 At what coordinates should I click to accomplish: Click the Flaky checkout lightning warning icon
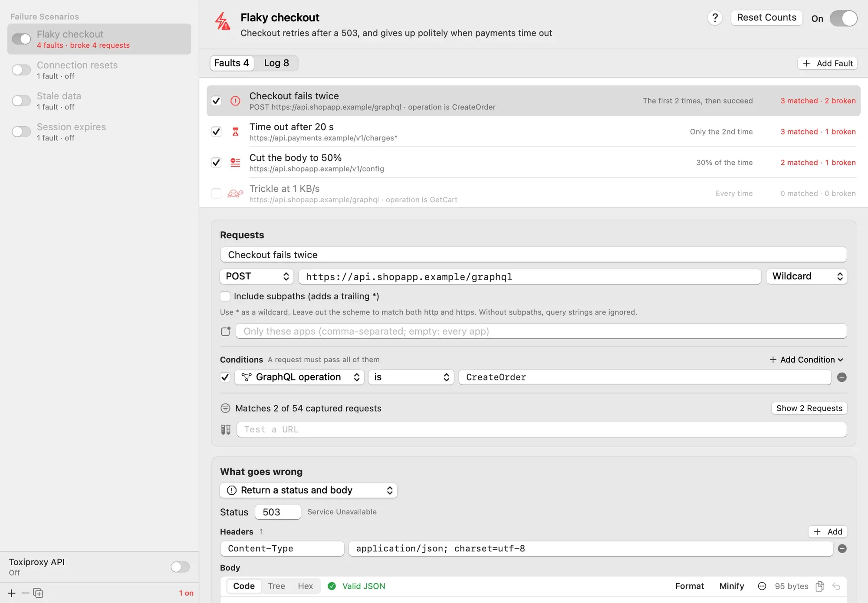click(223, 21)
